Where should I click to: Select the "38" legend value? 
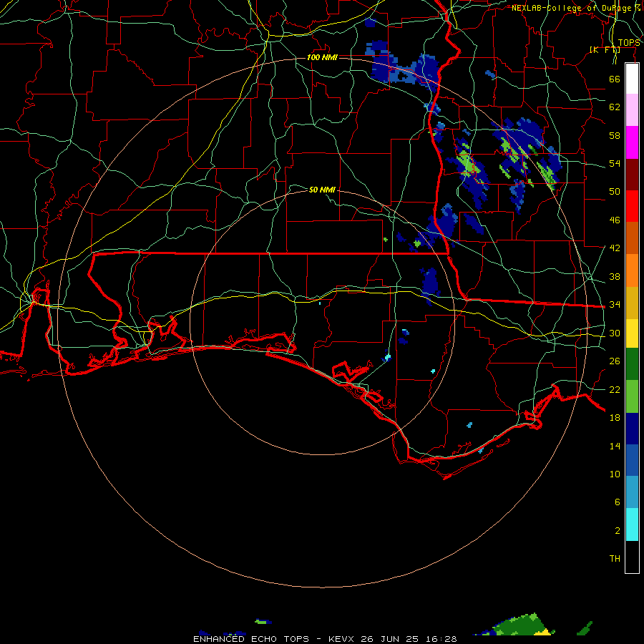(x=615, y=276)
